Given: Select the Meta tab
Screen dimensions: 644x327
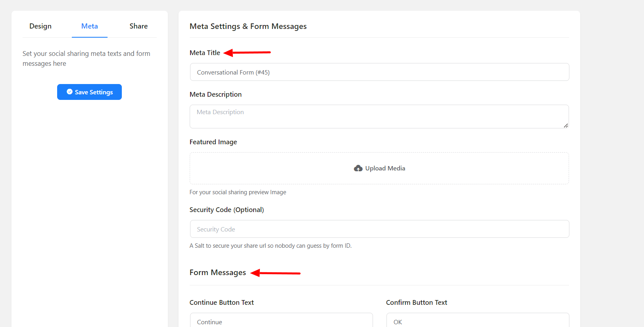Looking at the screenshot, I should [90, 26].
